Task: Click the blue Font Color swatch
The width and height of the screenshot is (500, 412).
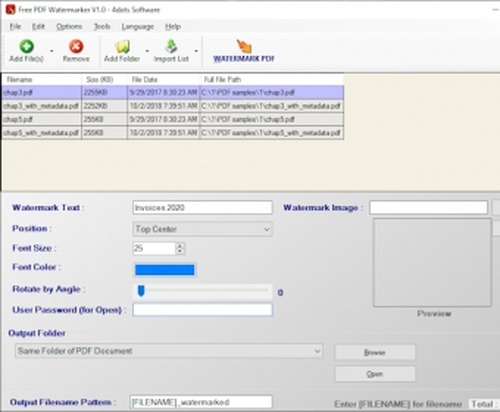Action: tap(165, 270)
